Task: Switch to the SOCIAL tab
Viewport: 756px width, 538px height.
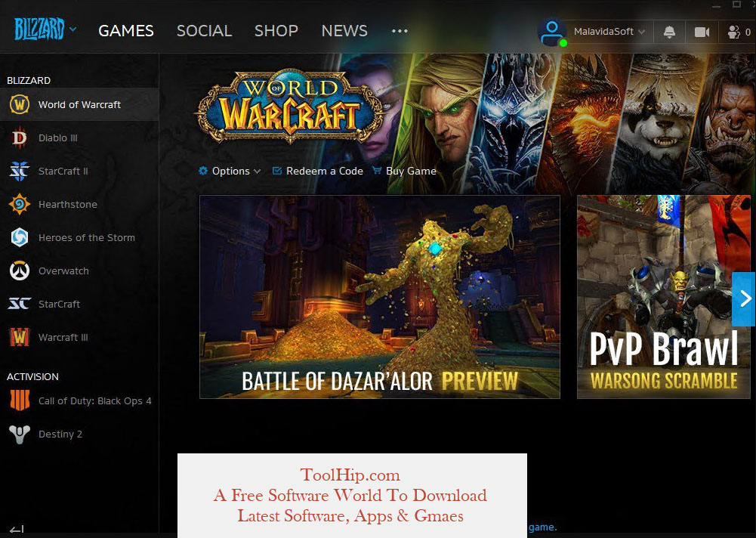Action: (204, 31)
